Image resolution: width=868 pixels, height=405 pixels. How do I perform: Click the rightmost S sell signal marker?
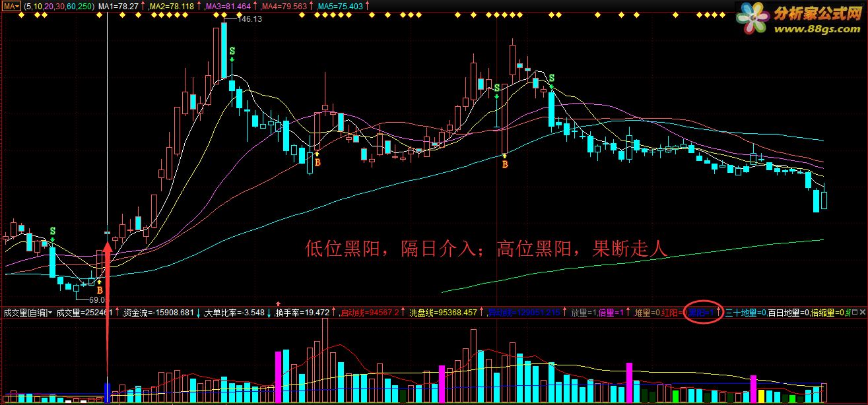click(x=552, y=78)
